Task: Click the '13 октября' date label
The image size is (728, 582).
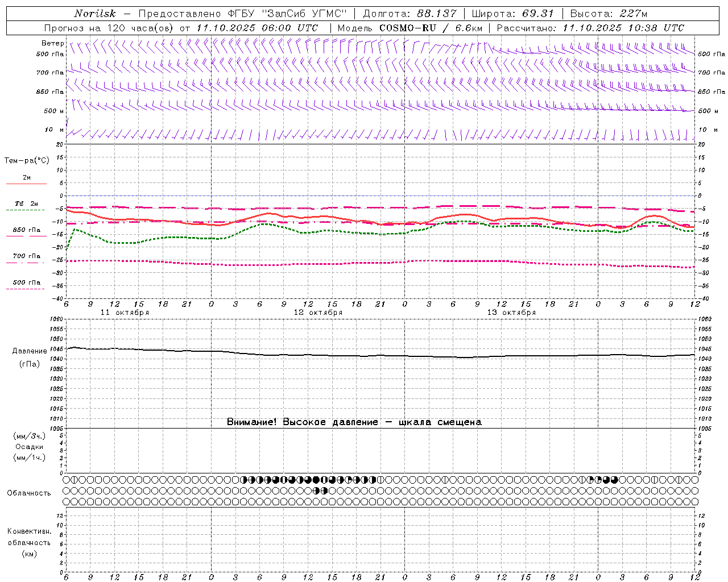Action: (x=511, y=313)
